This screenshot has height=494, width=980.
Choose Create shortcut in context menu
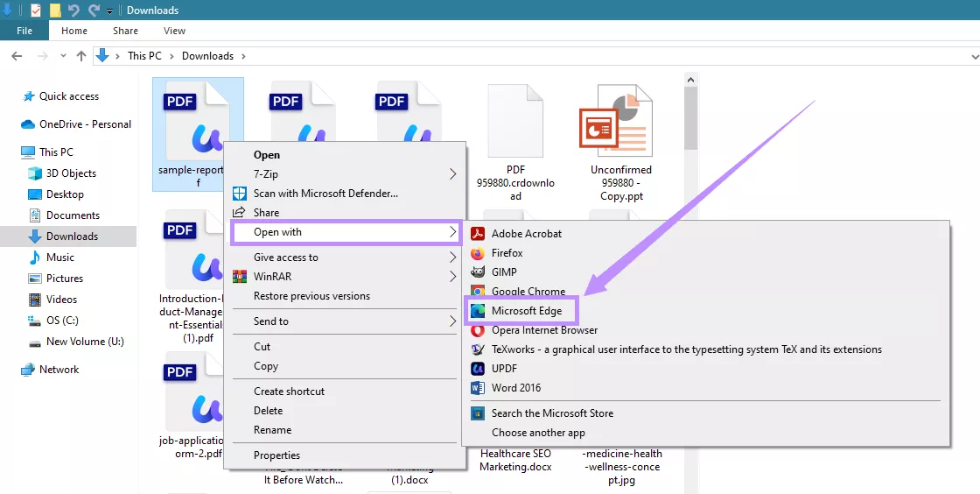pyautogui.click(x=290, y=392)
